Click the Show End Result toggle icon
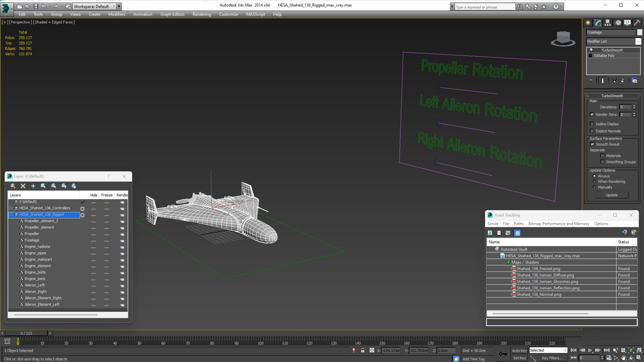 pos(602,81)
